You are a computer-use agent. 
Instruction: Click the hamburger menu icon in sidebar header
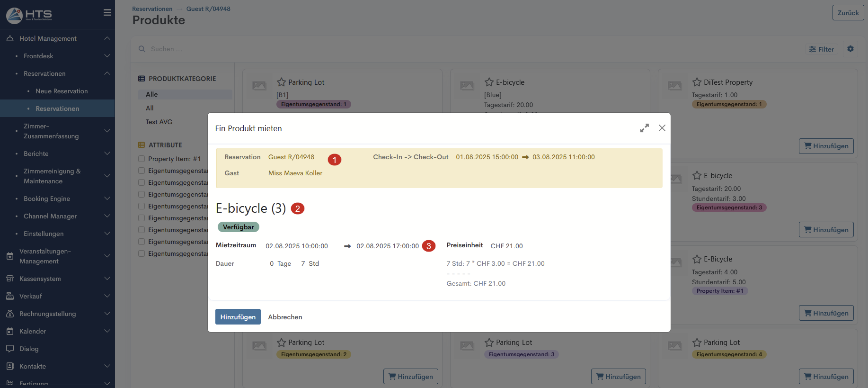(x=107, y=13)
